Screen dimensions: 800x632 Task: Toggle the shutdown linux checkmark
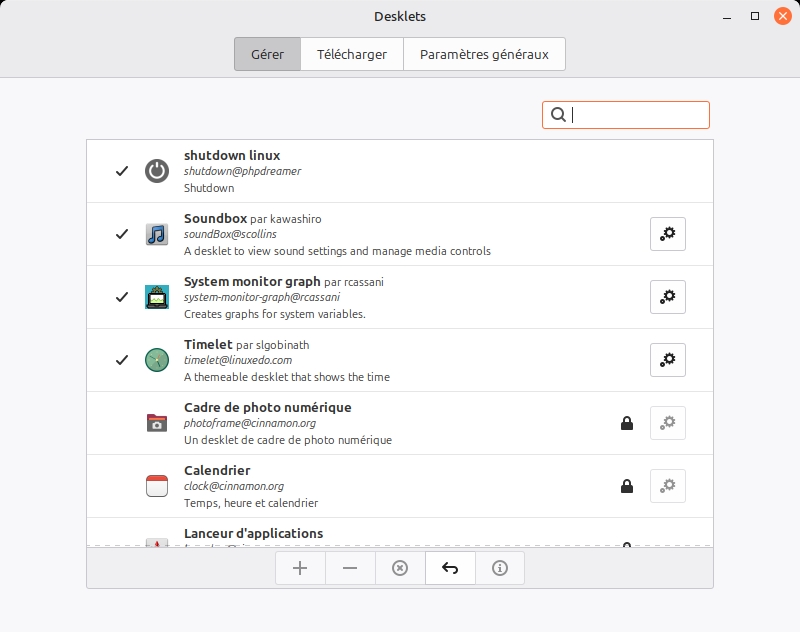(122, 171)
